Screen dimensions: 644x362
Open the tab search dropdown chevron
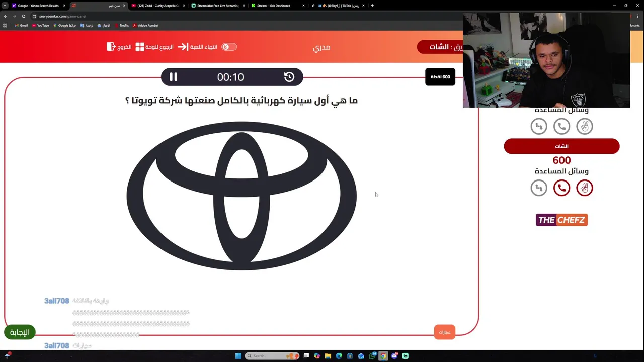click(5, 6)
